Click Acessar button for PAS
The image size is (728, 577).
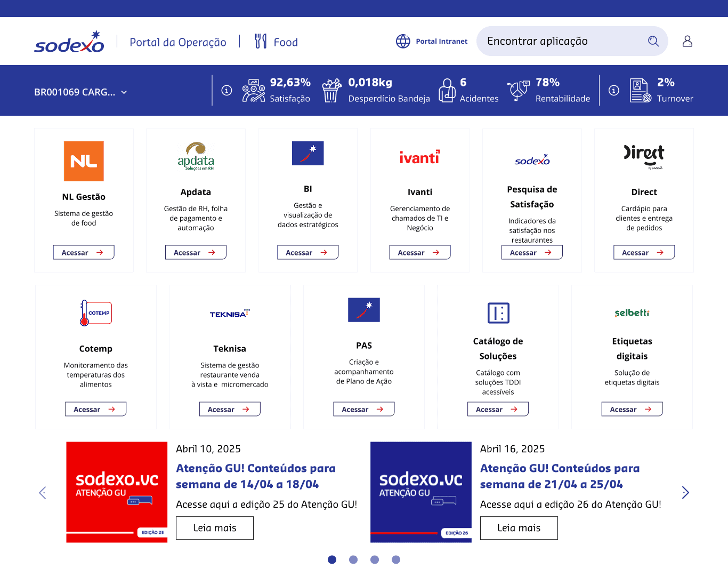point(364,409)
